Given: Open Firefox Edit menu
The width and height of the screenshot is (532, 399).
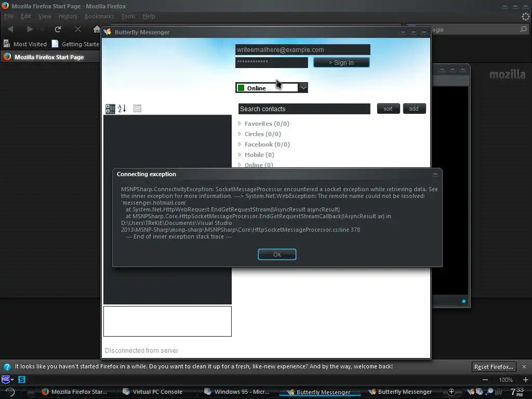Looking at the screenshot, I should click(26, 16).
